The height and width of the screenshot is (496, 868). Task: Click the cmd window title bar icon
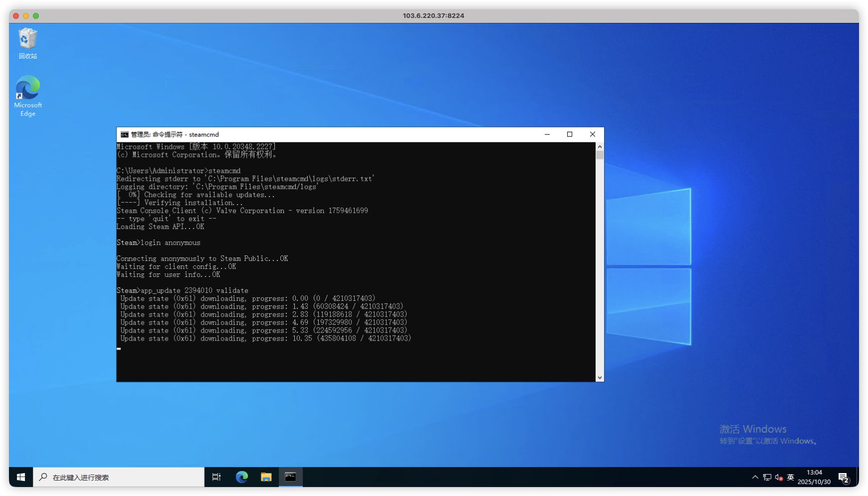point(124,134)
